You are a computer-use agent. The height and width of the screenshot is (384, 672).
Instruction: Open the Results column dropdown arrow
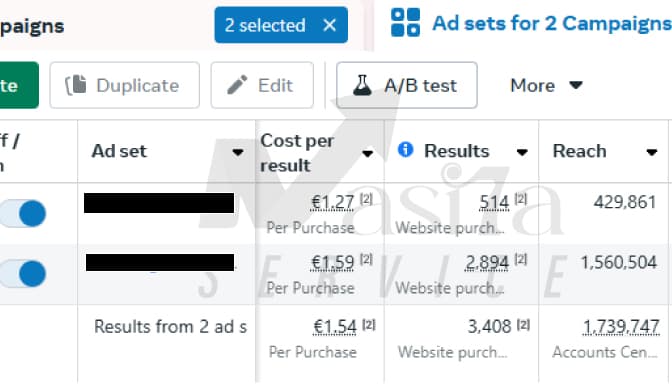tap(522, 152)
